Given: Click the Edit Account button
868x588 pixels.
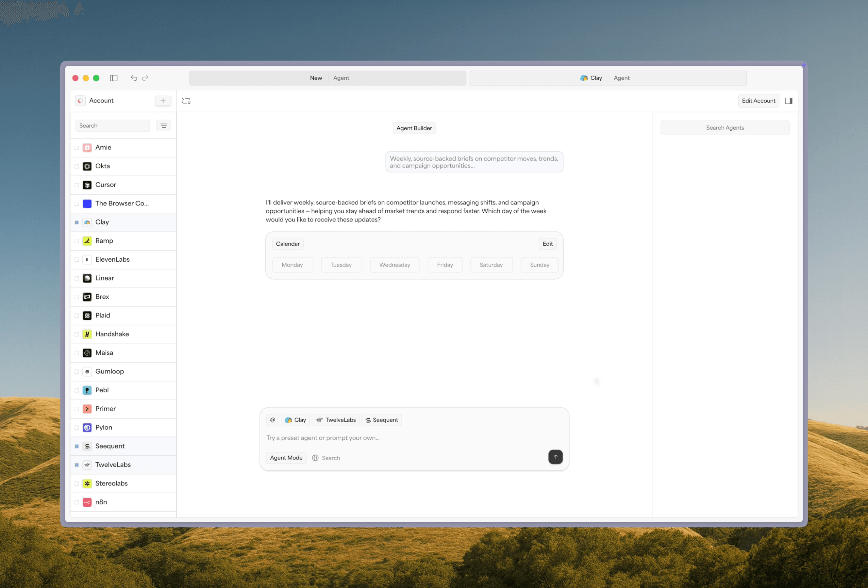Looking at the screenshot, I should (758, 101).
